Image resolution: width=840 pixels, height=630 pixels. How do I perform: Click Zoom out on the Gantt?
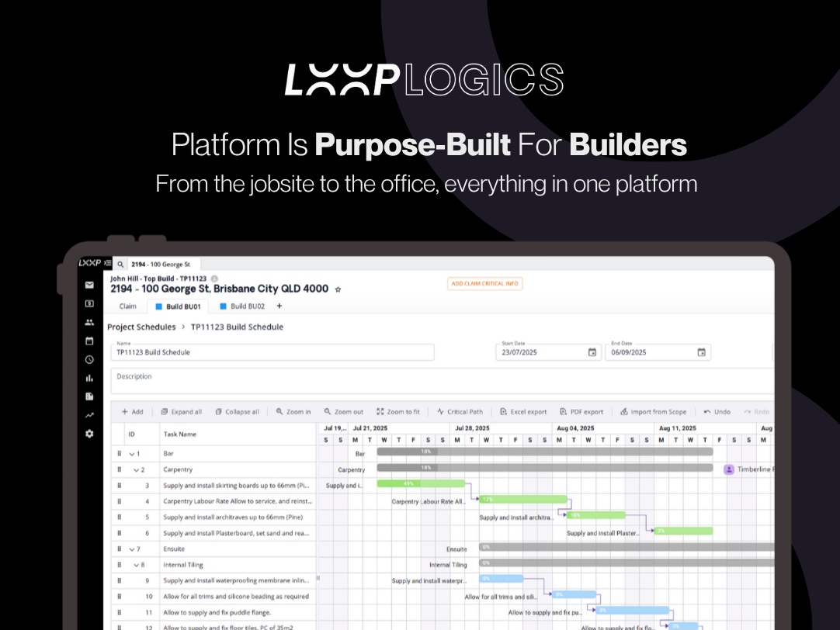click(344, 412)
